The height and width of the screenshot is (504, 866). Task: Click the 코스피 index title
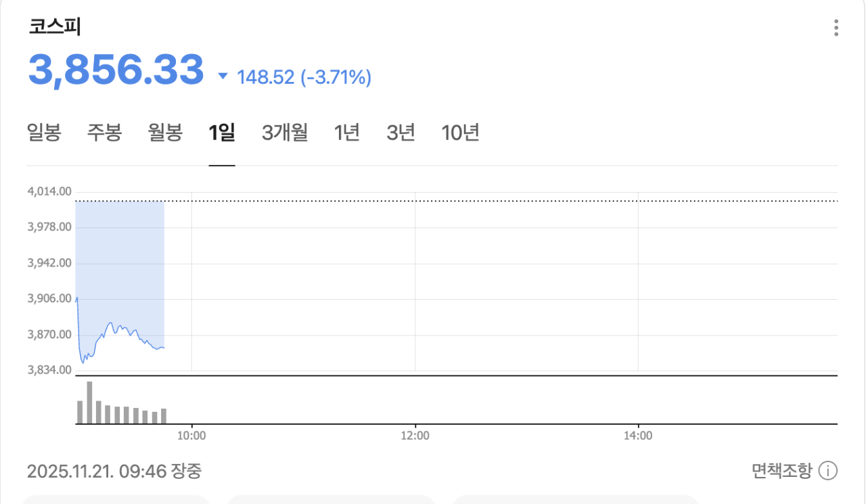click(55, 27)
